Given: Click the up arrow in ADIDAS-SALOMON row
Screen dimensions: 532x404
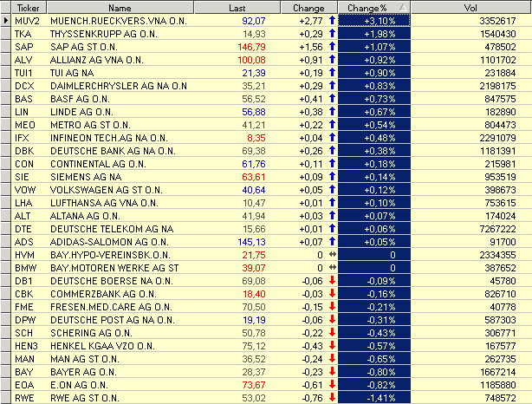Looking at the screenshot, I should tap(332, 241).
